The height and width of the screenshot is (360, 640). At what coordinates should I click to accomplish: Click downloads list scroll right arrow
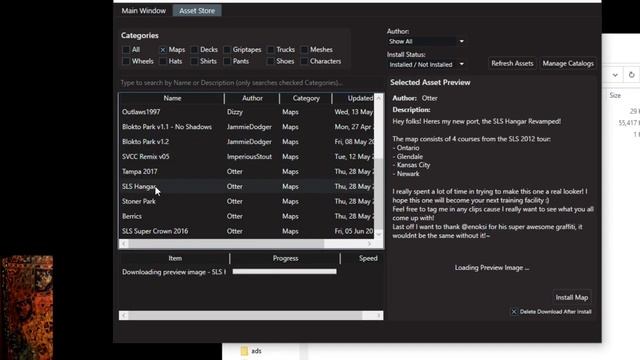[x=378, y=316]
